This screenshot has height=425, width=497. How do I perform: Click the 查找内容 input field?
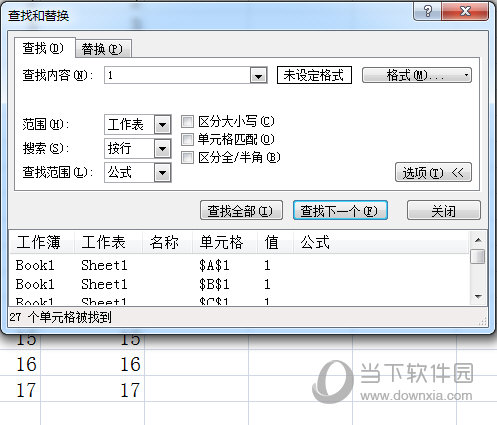(x=177, y=75)
